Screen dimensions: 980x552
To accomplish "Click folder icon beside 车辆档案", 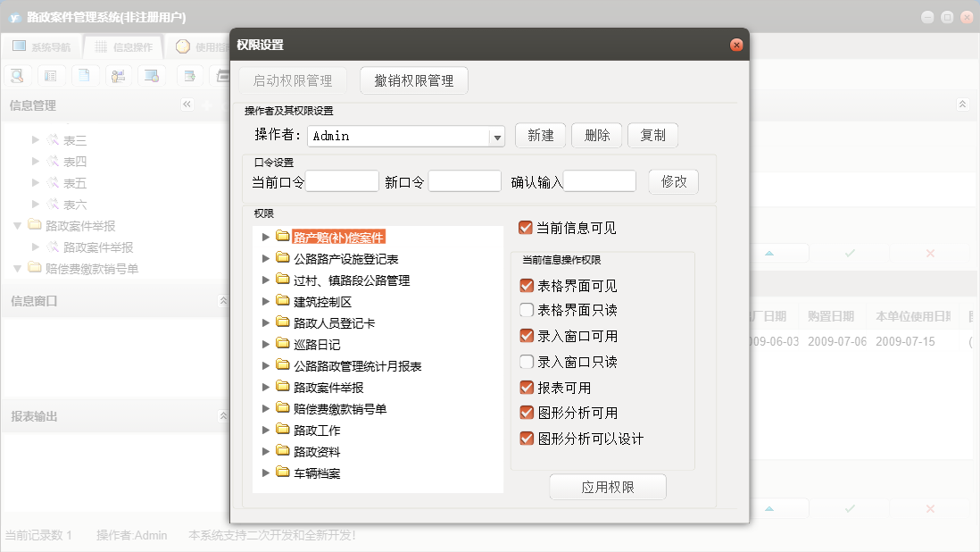I will coord(283,472).
